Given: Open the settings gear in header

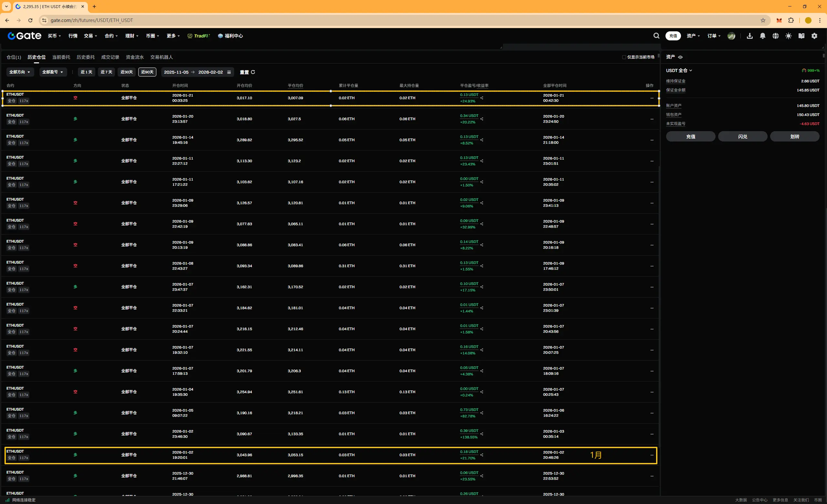Looking at the screenshot, I should click(814, 36).
